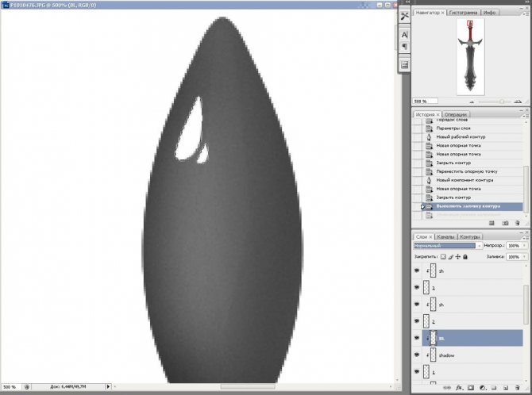Select layer named 1
The width and height of the screenshot is (532, 395).
(x=473, y=372)
